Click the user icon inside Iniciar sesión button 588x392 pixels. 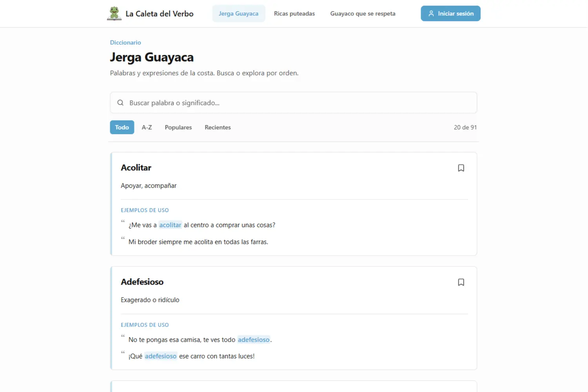tap(430, 13)
